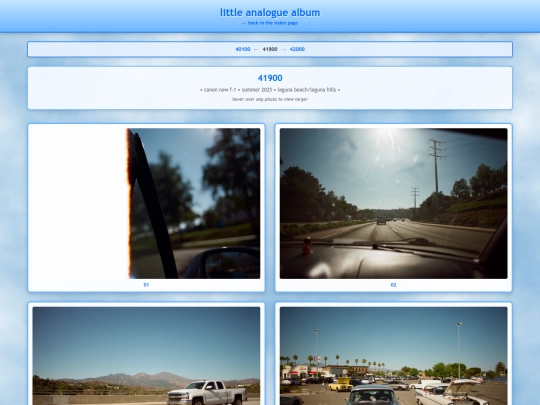Open the photo of white pickup truck and mountains

tap(146, 356)
